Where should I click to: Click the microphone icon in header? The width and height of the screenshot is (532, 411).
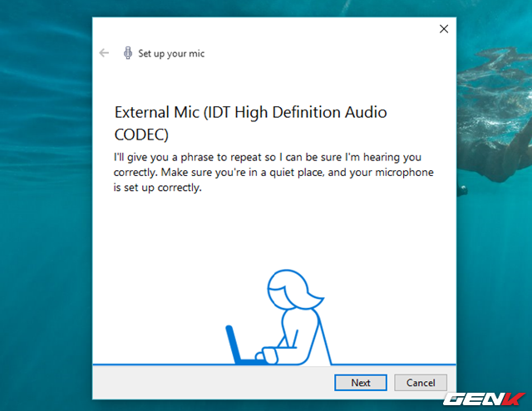point(127,53)
